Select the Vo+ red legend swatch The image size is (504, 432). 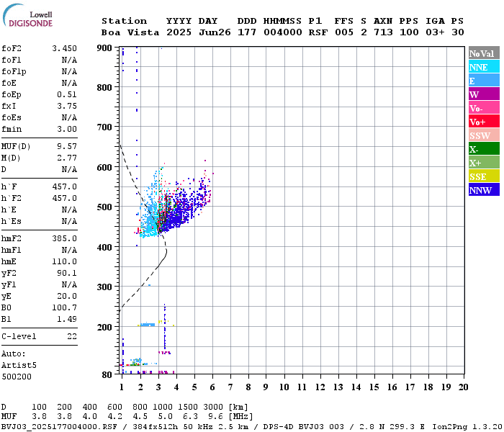pyautogui.click(x=484, y=122)
